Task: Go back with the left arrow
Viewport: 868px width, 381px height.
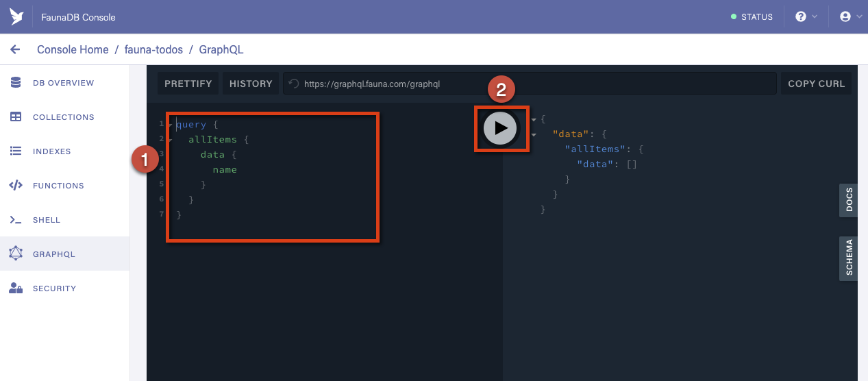Action: [x=15, y=49]
